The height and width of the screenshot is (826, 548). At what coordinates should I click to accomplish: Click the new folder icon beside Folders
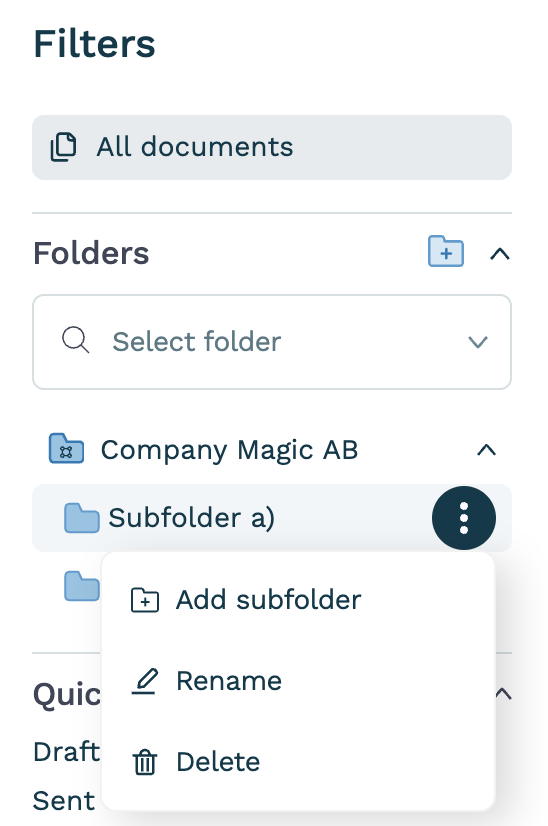tap(446, 251)
